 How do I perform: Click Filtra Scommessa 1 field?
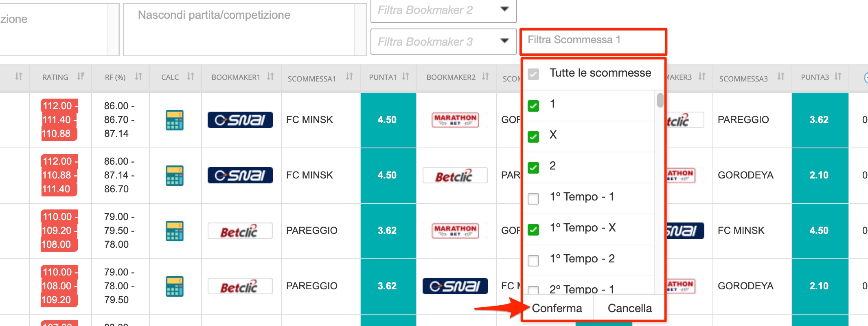click(593, 41)
